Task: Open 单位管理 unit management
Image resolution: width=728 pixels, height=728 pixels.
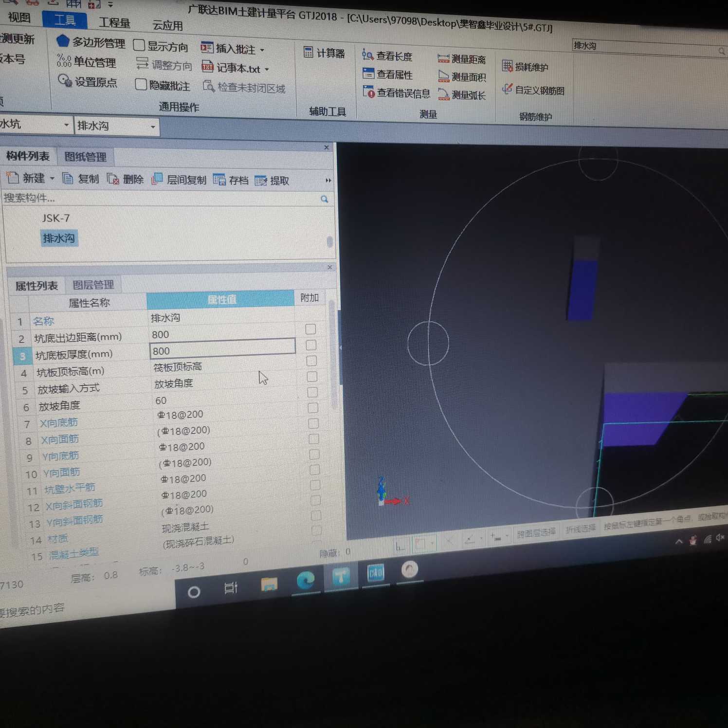Action: pyautogui.click(x=86, y=62)
